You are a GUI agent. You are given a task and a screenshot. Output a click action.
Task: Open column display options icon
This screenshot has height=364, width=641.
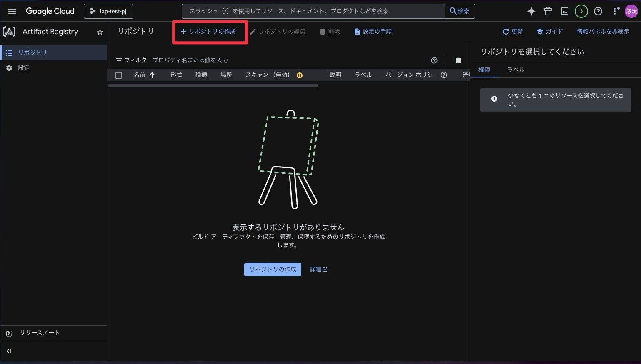[x=458, y=60]
